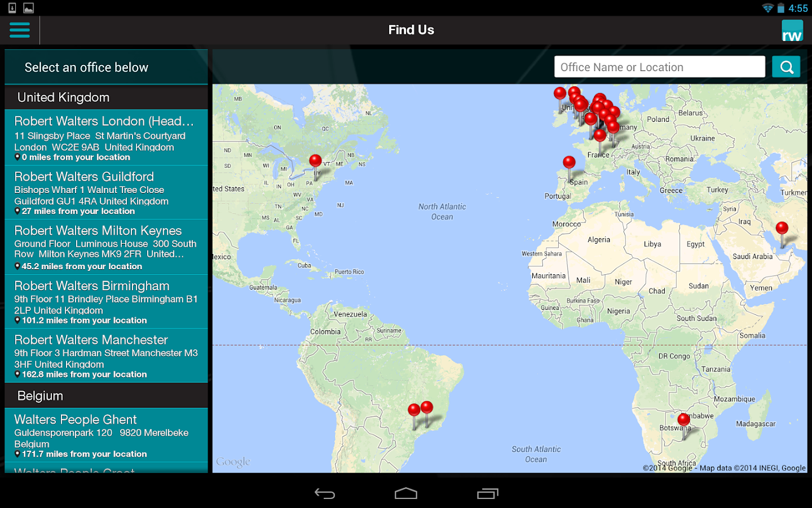Tap the Android home navigation button
812x508 pixels.
406,494
